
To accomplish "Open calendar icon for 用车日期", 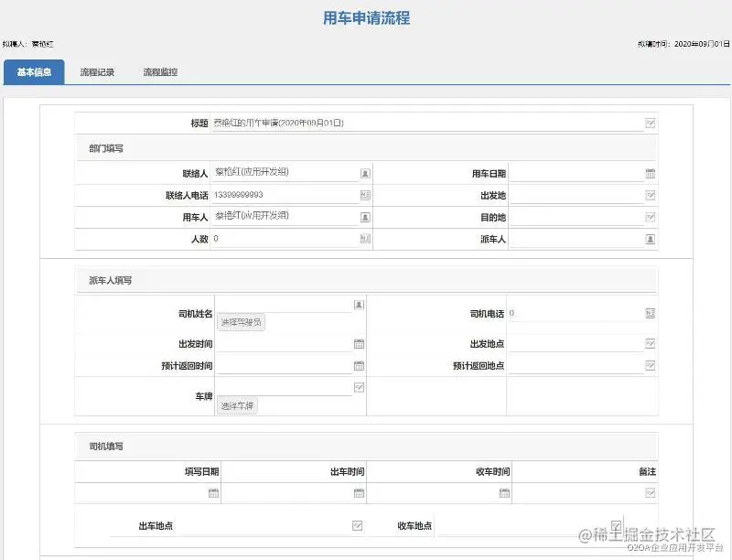I will pyautogui.click(x=650, y=174).
